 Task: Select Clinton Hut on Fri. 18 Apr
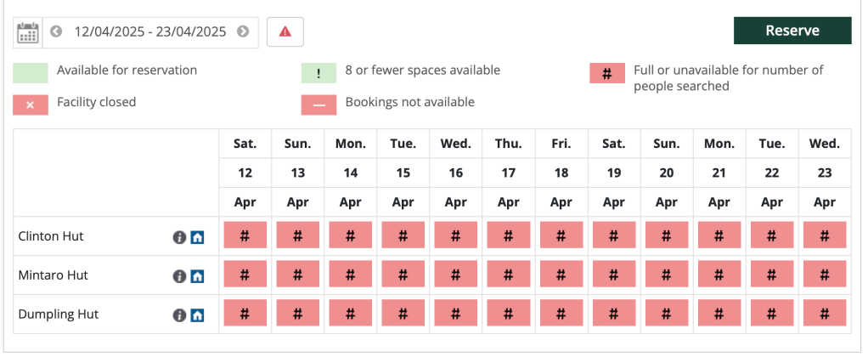pyautogui.click(x=561, y=236)
